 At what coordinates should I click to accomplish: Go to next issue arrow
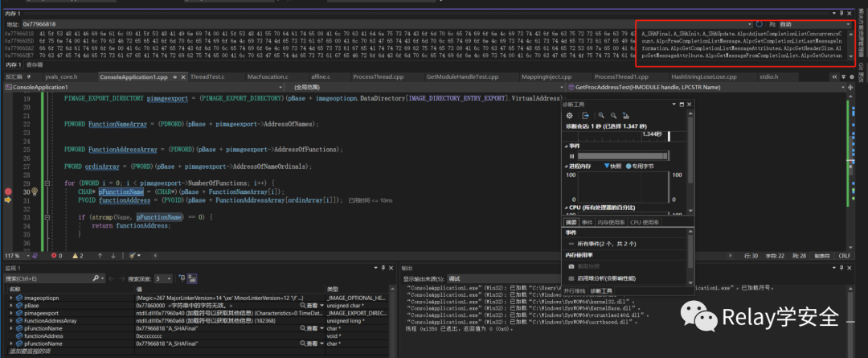coord(113,256)
